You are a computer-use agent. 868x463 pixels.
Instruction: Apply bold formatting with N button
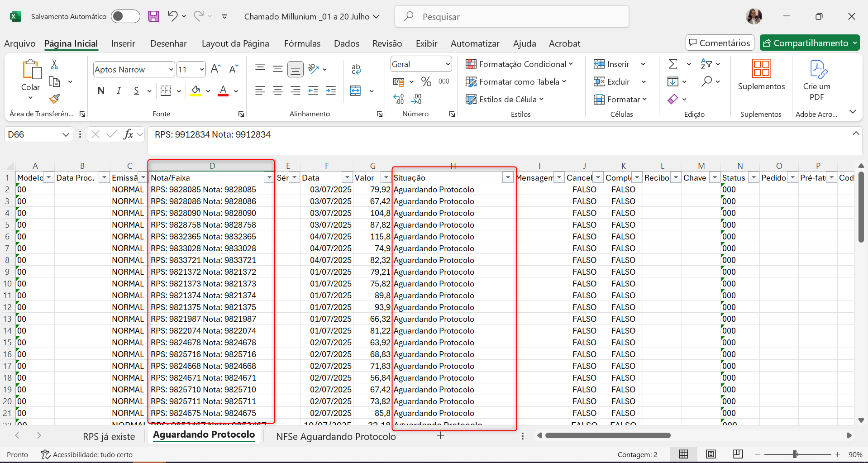(x=101, y=91)
